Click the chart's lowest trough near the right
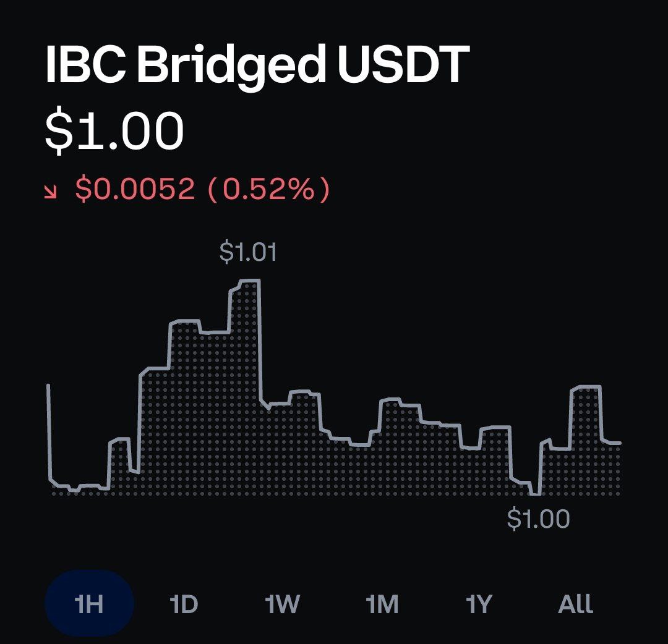Screen dimensions: 668x644 pos(535,494)
